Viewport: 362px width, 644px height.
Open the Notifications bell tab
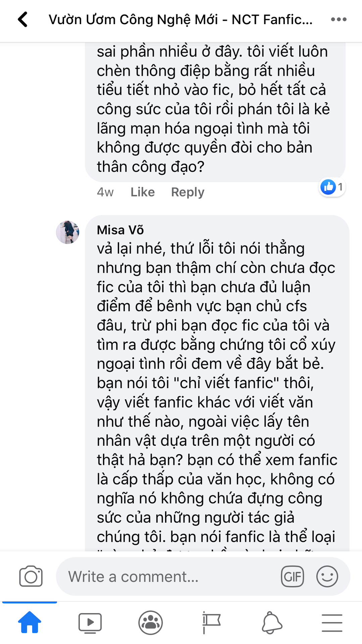pos(271,623)
